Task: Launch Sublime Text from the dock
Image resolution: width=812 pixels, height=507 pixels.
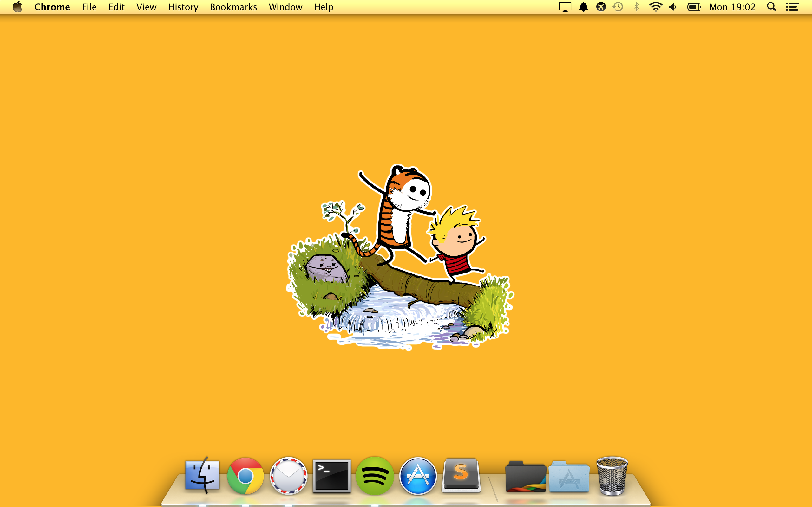Action: (461, 475)
